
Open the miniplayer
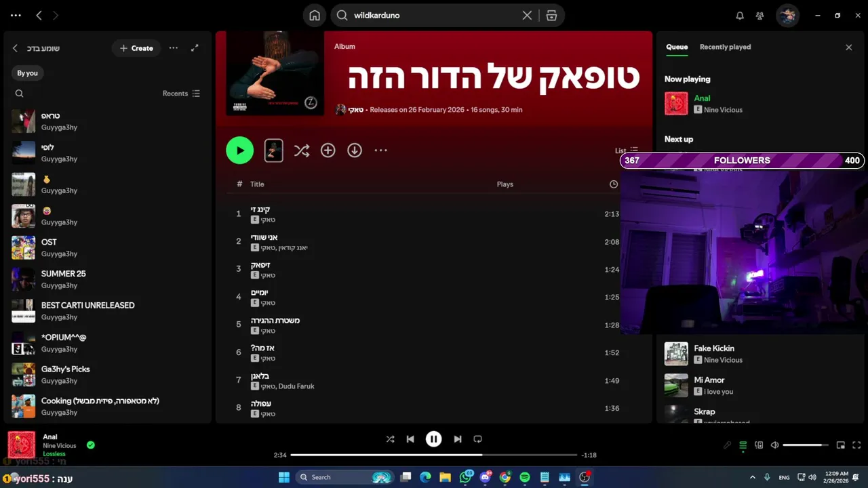click(841, 445)
